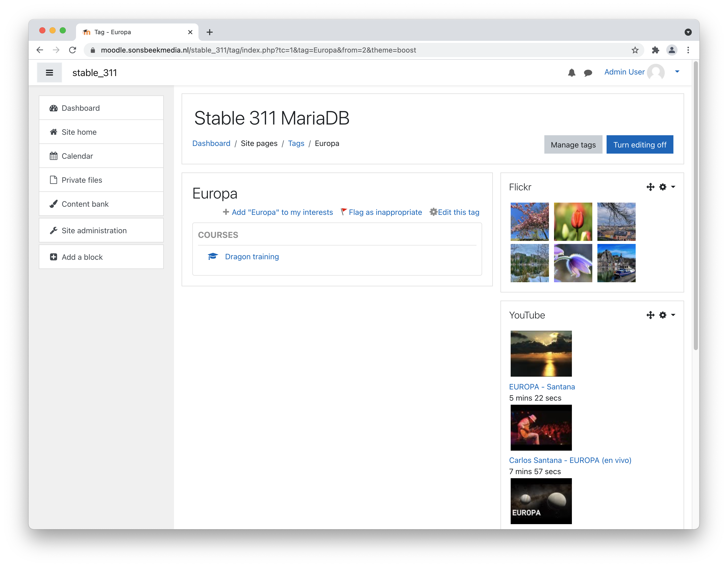The image size is (728, 567).
Task: Open the guitarist concert video thumbnail
Action: pyautogui.click(x=541, y=428)
